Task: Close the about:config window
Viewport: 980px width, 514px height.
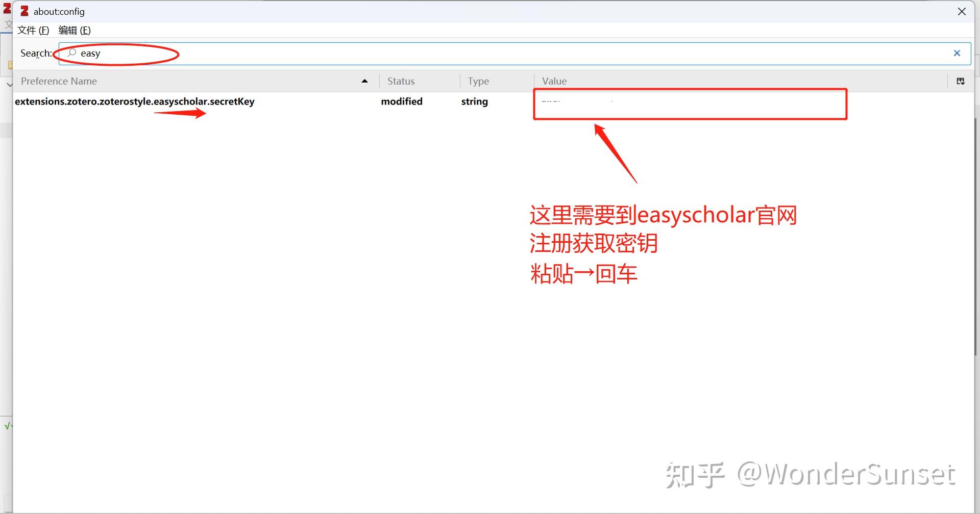Action: point(962,11)
